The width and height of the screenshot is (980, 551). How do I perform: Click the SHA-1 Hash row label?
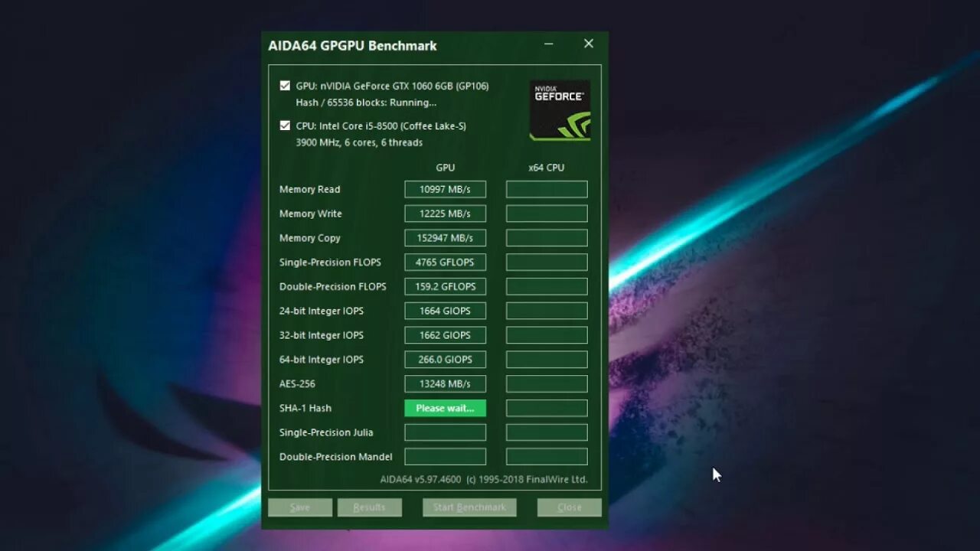[305, 408]
